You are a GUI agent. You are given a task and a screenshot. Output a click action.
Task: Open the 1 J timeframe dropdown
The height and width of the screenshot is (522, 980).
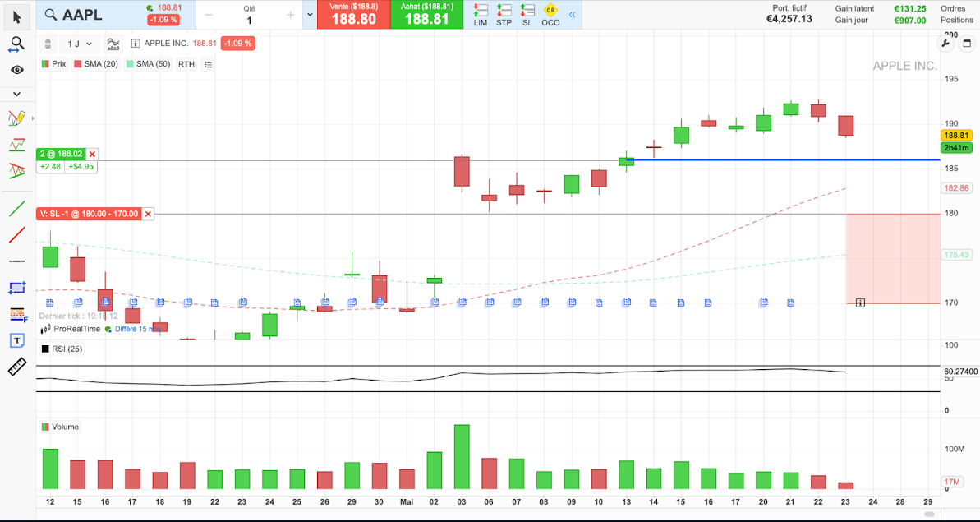[80, 44]
